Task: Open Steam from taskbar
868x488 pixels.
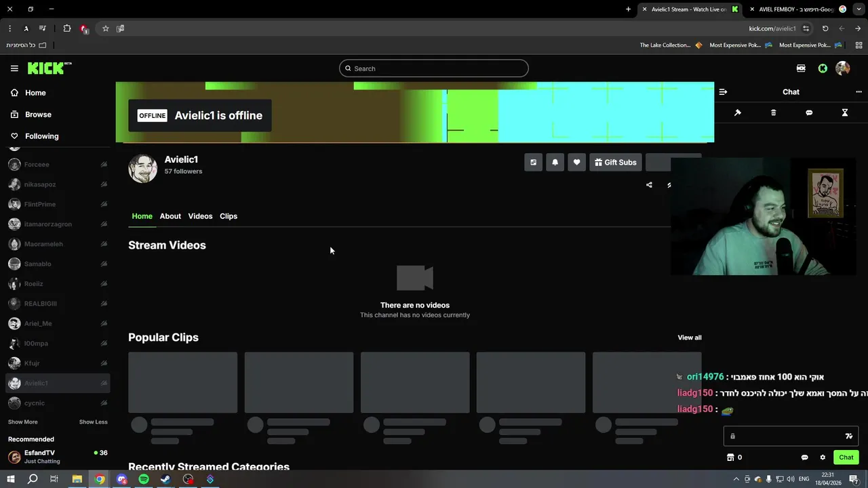Action: click(x=165, y=479)
